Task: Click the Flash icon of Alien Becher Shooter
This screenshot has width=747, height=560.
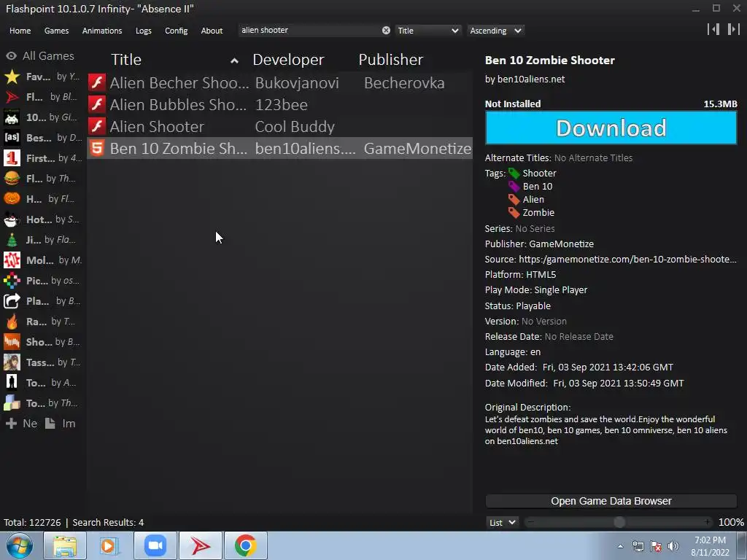Action: point(97,82)
